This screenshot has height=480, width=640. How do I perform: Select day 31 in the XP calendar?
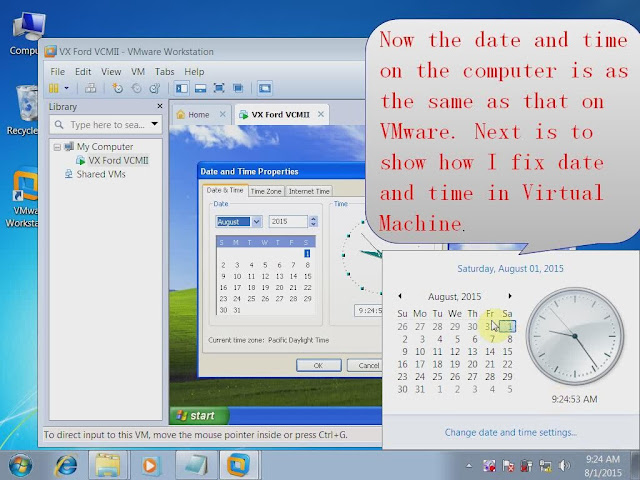tap(237, 310)
